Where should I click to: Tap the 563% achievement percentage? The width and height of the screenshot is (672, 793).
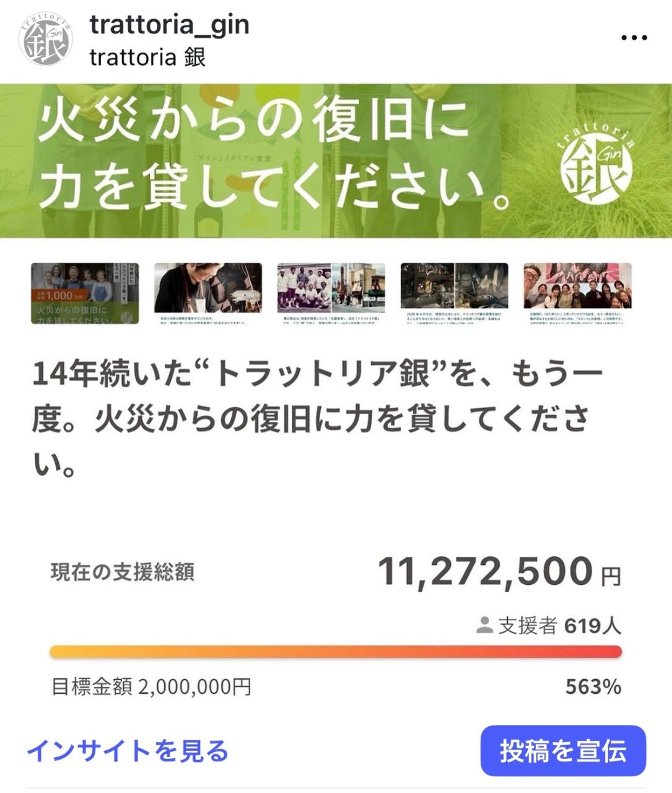[593, 686]
